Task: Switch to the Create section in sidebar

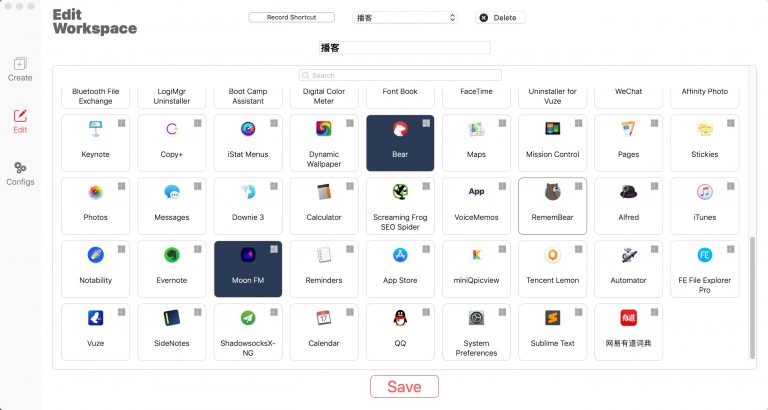Action: [x=20, y=70]
